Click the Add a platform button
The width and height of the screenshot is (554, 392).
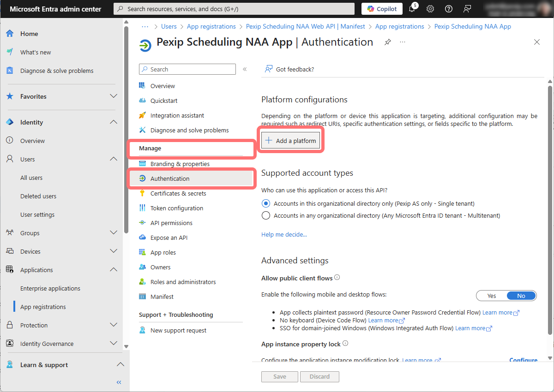pos(291,141)
